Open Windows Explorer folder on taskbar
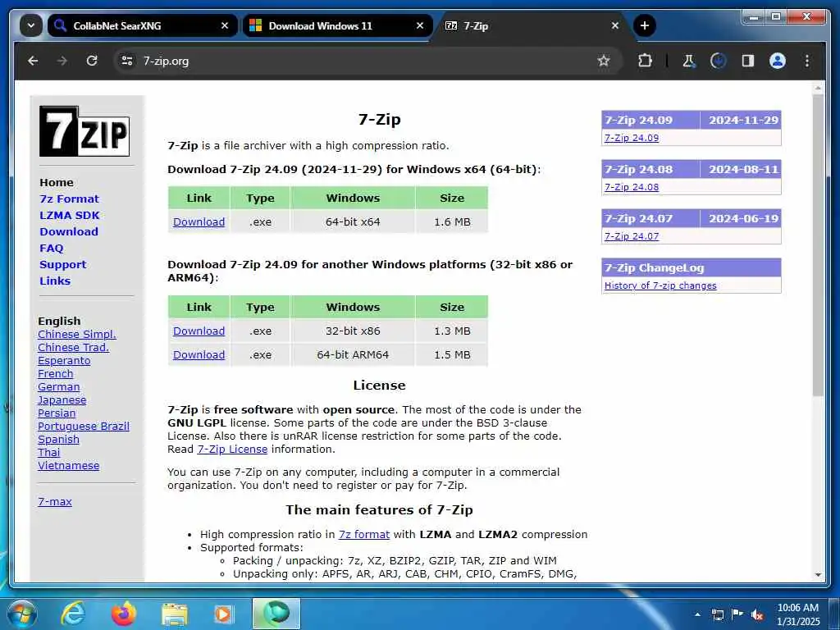 (175, 615)
